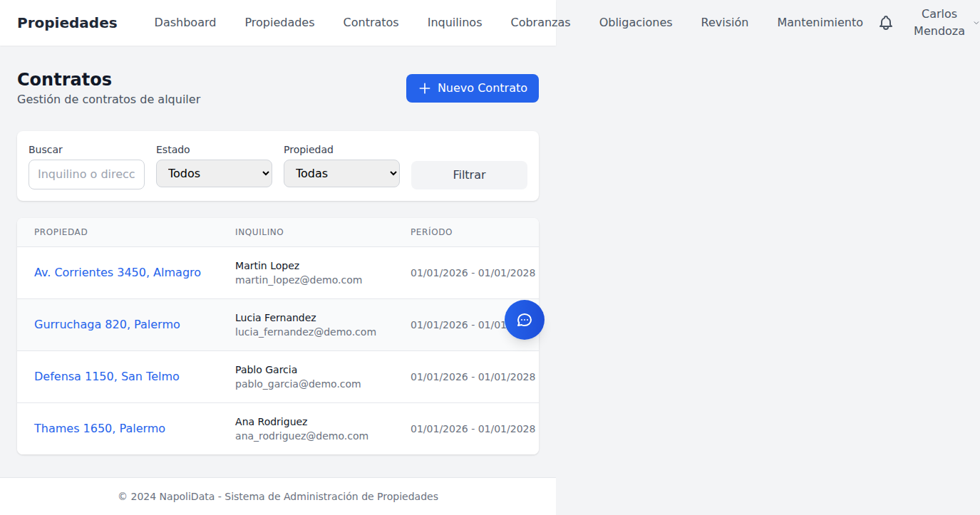The height and width of the screenshot is (515, 980).
Task: Open the Defensa 1150, San Telmo link
Action: coord(106,376)
